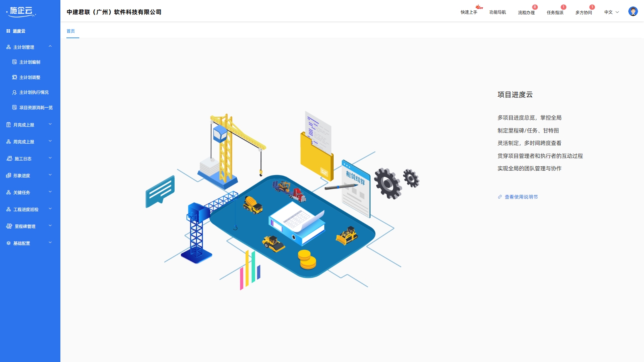Click the user avatar icon

tap(633, 12)
